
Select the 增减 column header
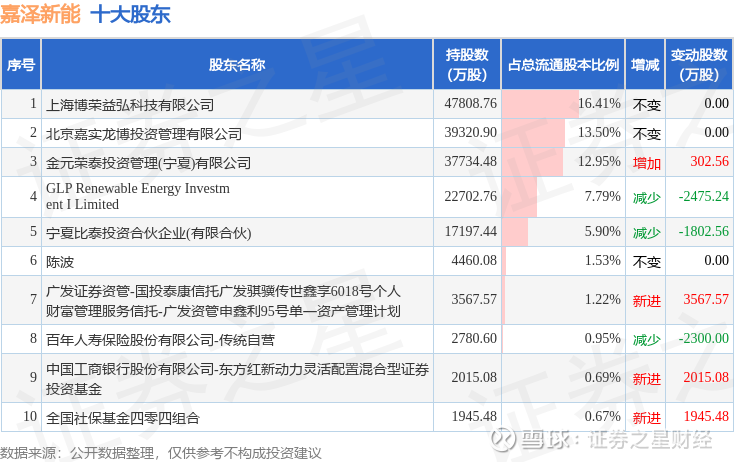645,65
